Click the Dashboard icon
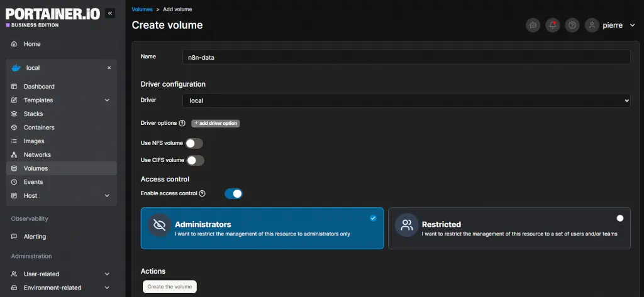 click(x=14, y=87)
